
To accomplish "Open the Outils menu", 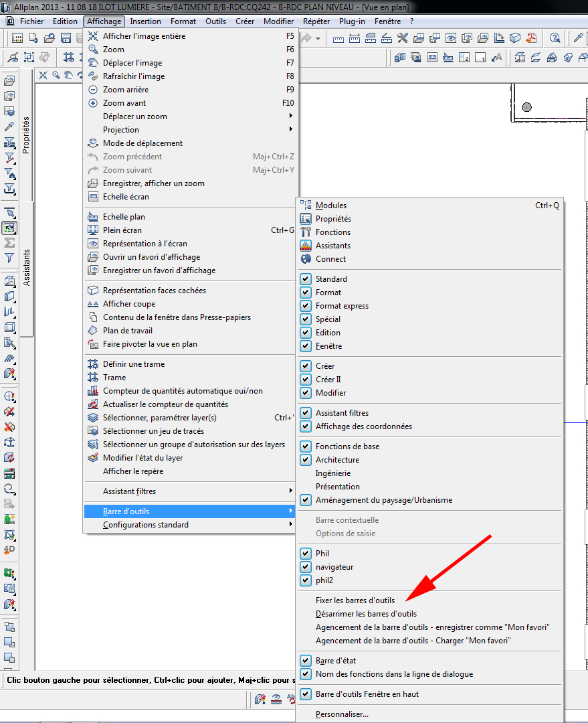I will click(x=215, y=21).
